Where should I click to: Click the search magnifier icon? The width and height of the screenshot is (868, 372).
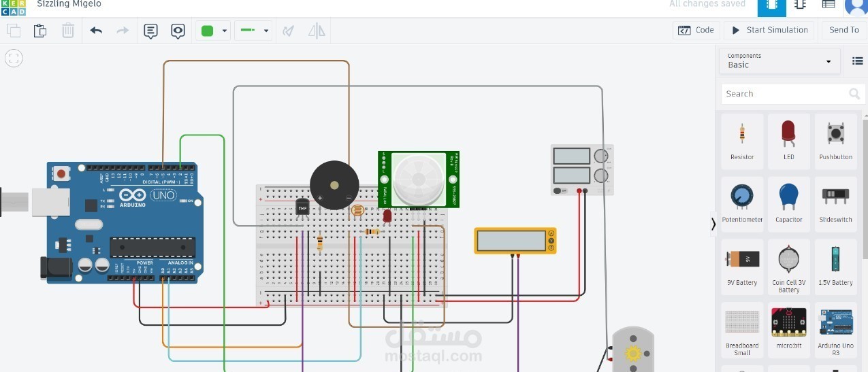854,94
